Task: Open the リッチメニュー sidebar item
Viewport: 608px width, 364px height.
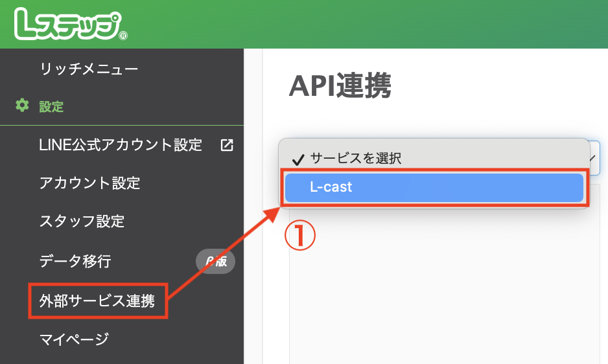Action: point(89,69)
